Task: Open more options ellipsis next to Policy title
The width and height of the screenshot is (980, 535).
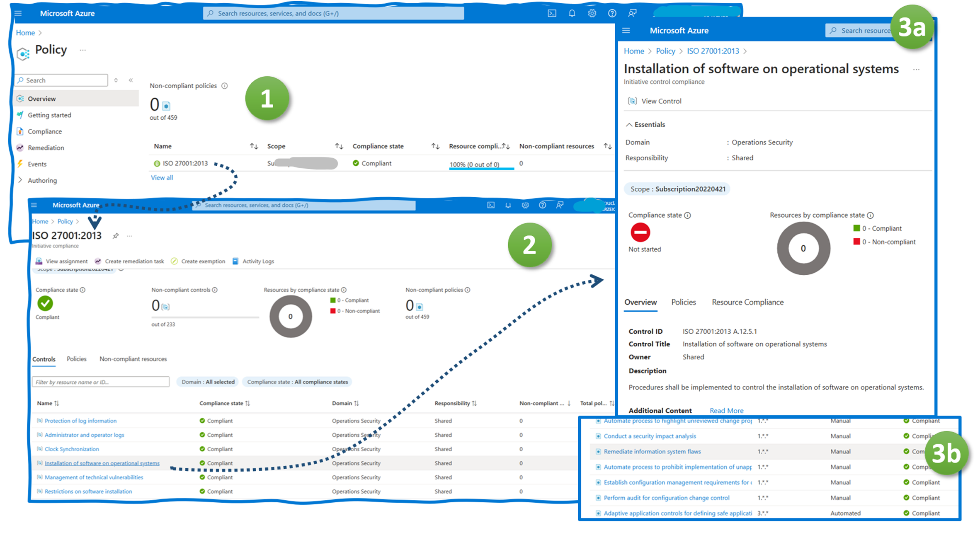Action: 83,50
